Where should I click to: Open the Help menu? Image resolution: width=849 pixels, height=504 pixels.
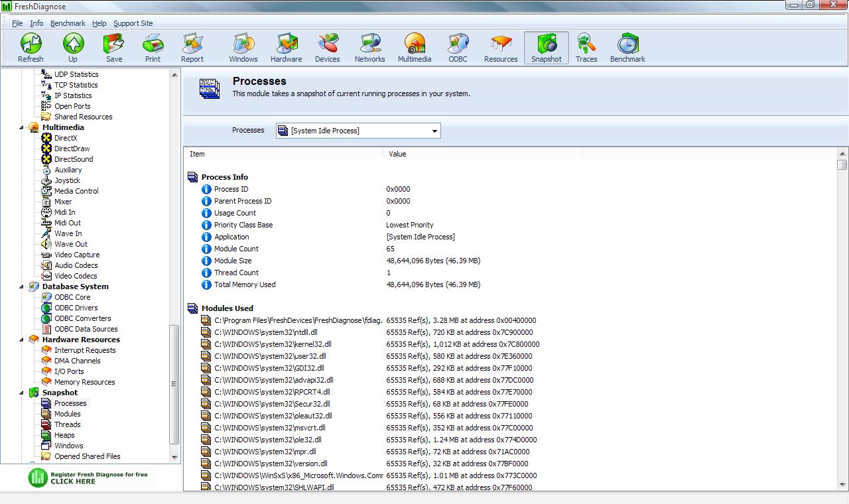pyautogui.click(x=99, y=23)
